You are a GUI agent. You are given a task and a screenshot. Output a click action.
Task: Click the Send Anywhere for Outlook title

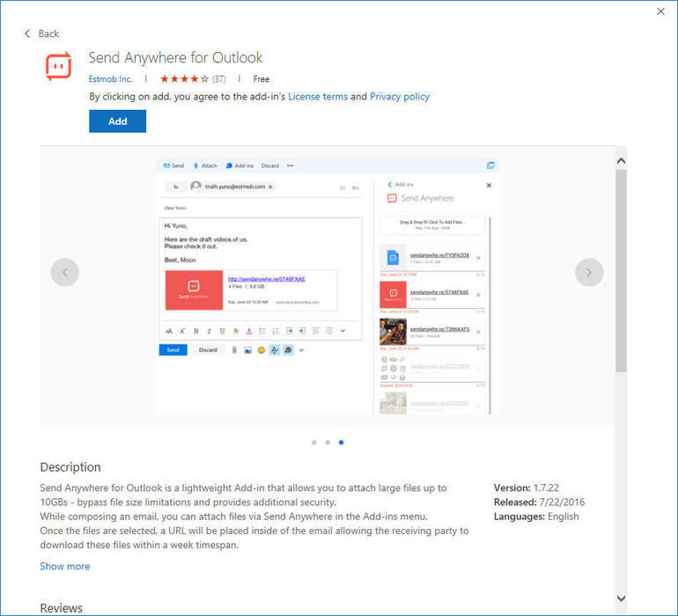tap(175, 57)
